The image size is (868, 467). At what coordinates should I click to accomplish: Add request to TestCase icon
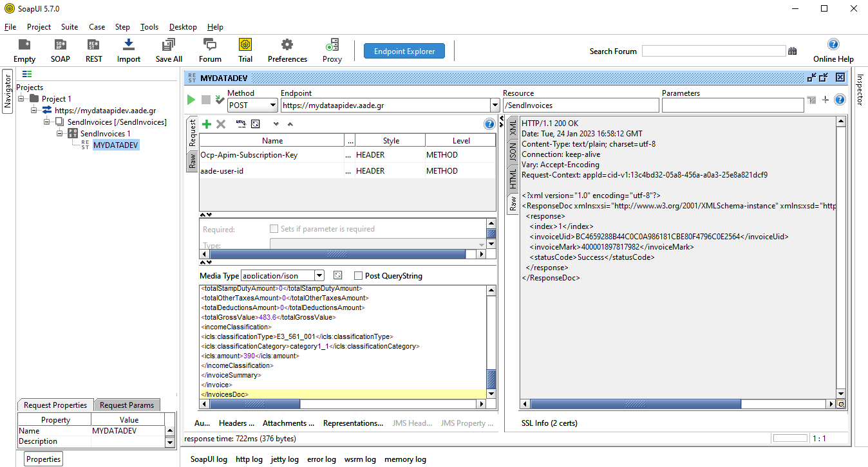(x=220, y=100)
